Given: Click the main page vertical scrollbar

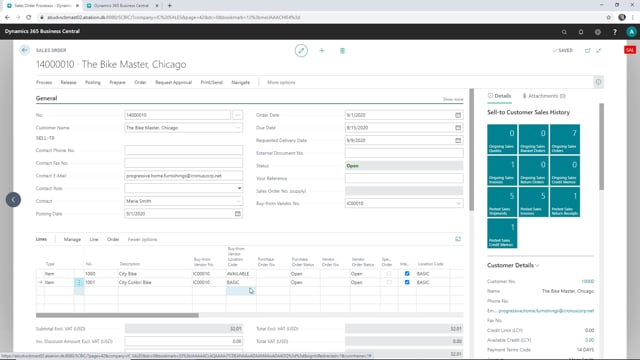Looking at the screenshot, I should [x=472, y=149].
